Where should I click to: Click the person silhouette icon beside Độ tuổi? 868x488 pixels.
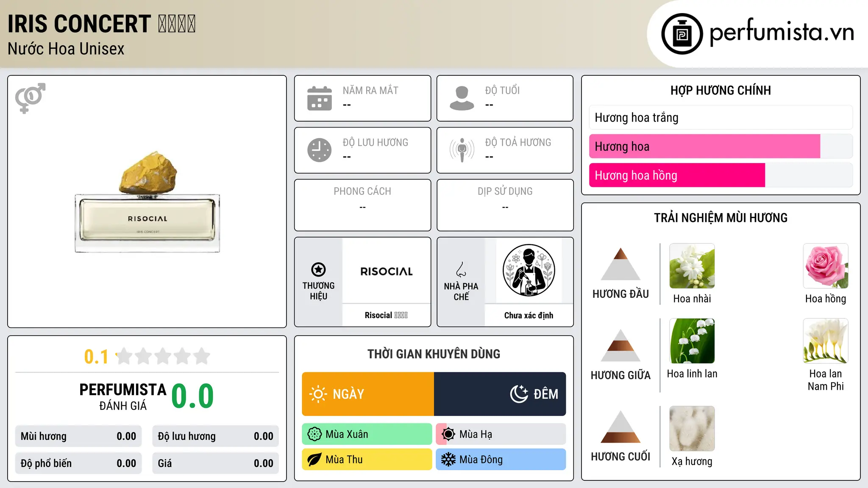462,98
